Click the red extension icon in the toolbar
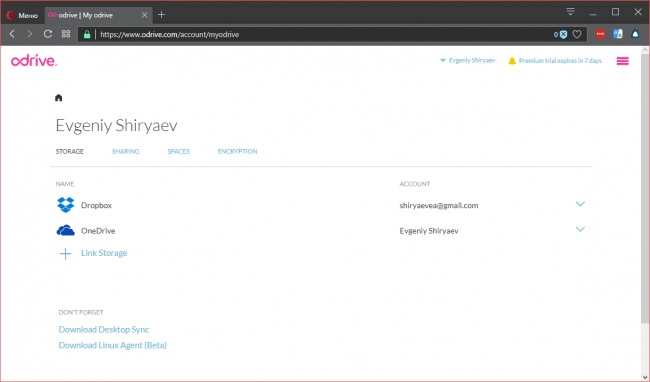The height and width of the screenshot is (382, 650). pos(600,34)
